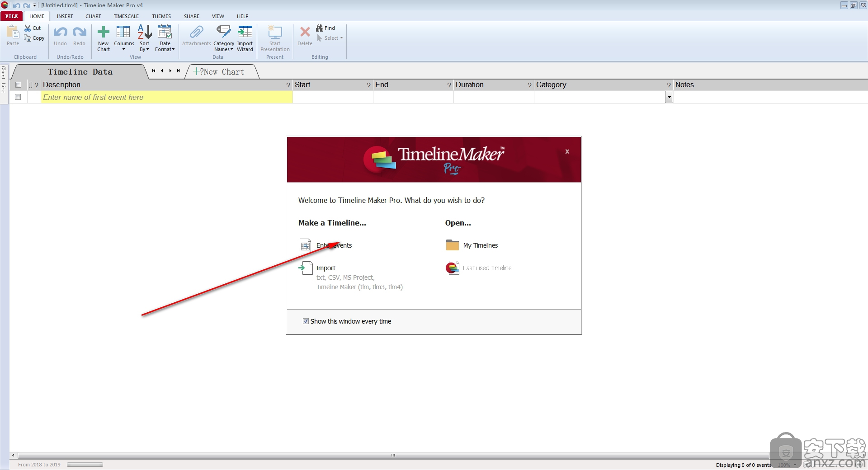
Task: Click the red Delete X icon
Action: [x=305, y=32]
